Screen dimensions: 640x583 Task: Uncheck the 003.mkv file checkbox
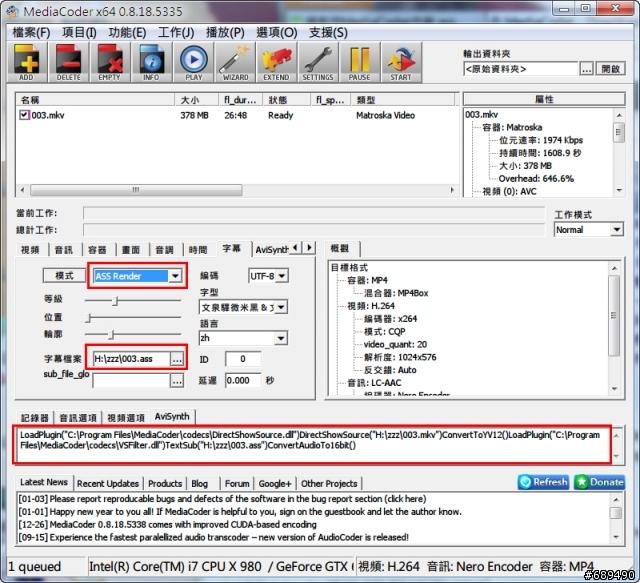click(24, 115)
